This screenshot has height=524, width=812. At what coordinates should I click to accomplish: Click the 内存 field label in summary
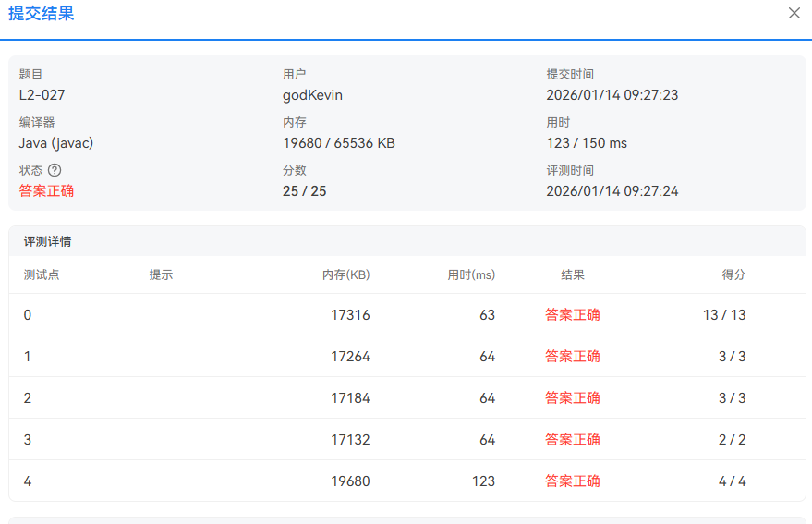[294, 122]
